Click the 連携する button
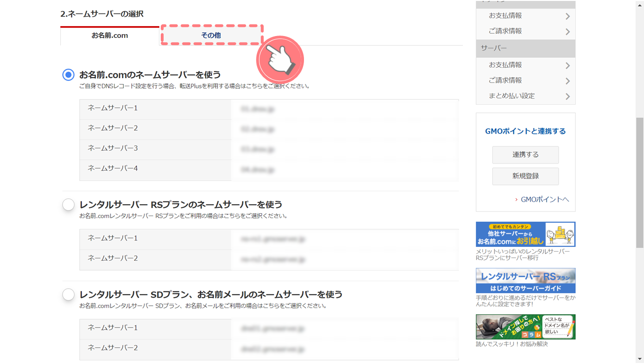Screen dimensions: 644x364 pos(525,155)
